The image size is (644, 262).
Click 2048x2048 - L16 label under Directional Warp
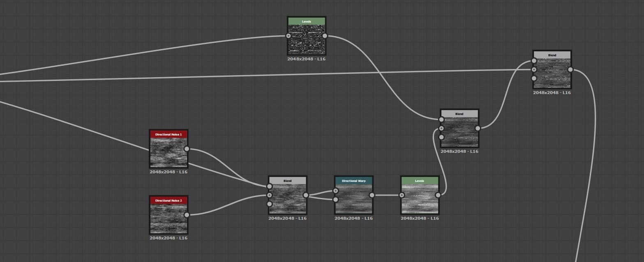[x=354, y=218]
